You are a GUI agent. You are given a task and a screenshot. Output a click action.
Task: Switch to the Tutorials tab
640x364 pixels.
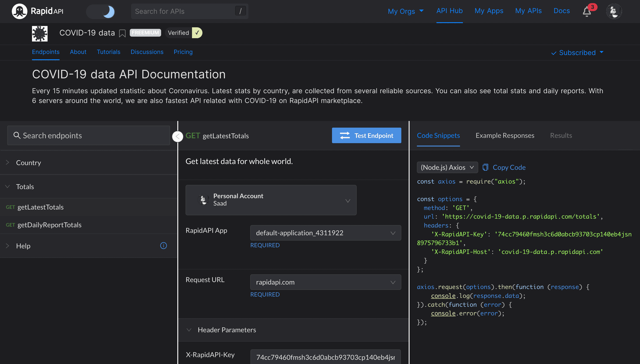click(109, 52)
